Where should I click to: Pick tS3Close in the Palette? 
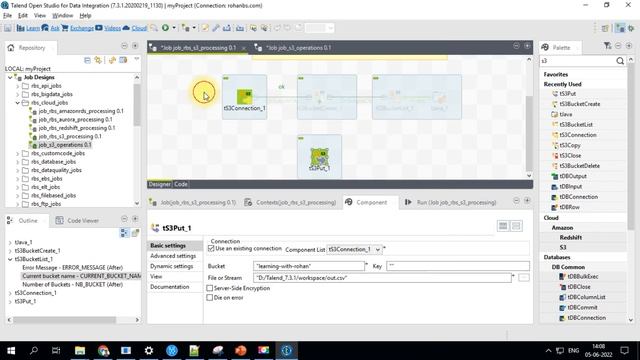click(570, 156)
